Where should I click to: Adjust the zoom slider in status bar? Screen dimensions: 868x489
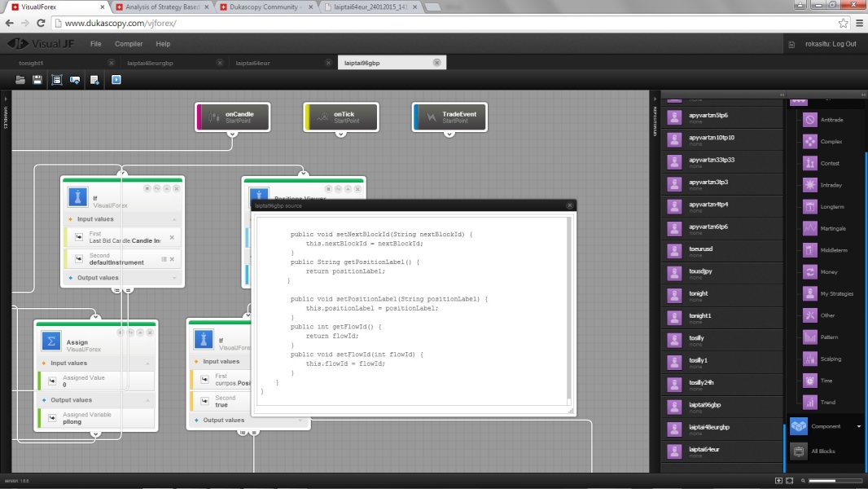835,481
